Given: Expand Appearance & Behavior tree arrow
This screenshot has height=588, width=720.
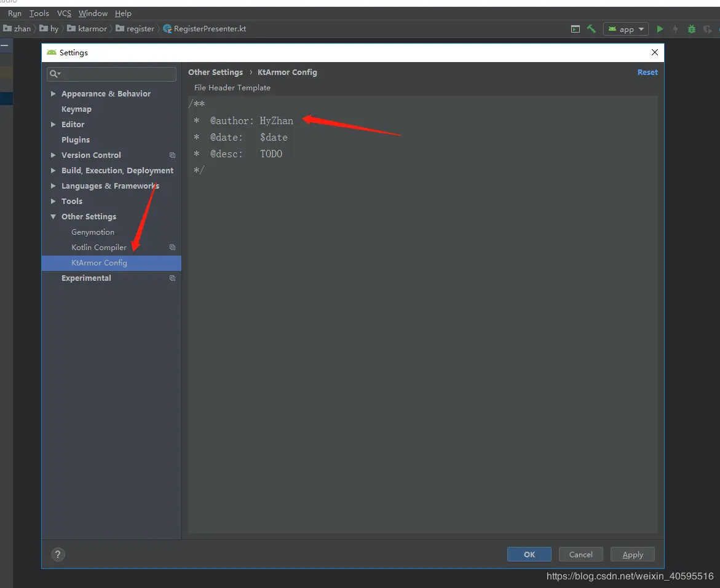Looking at the screenshot, I should tap(53, 93).
